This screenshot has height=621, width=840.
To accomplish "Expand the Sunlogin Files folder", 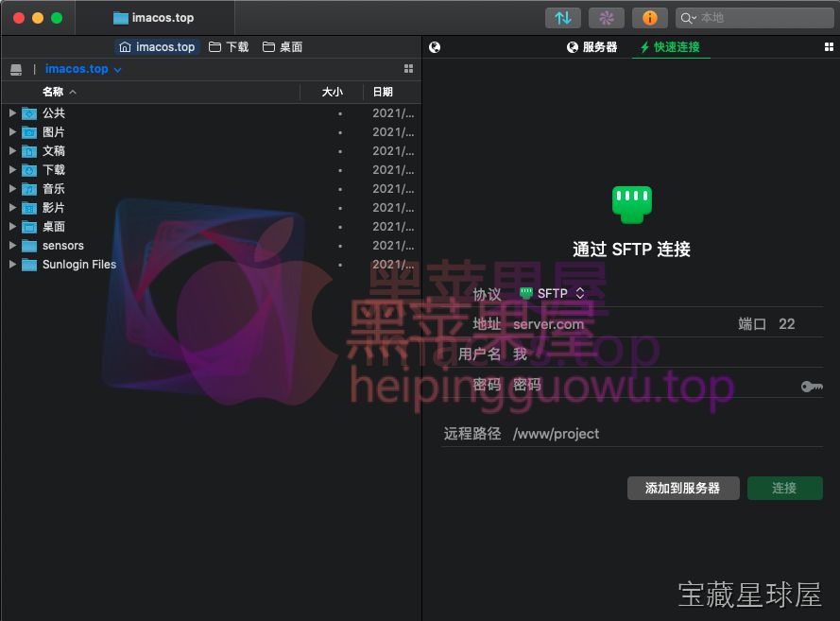I will (x=12, y=264).
